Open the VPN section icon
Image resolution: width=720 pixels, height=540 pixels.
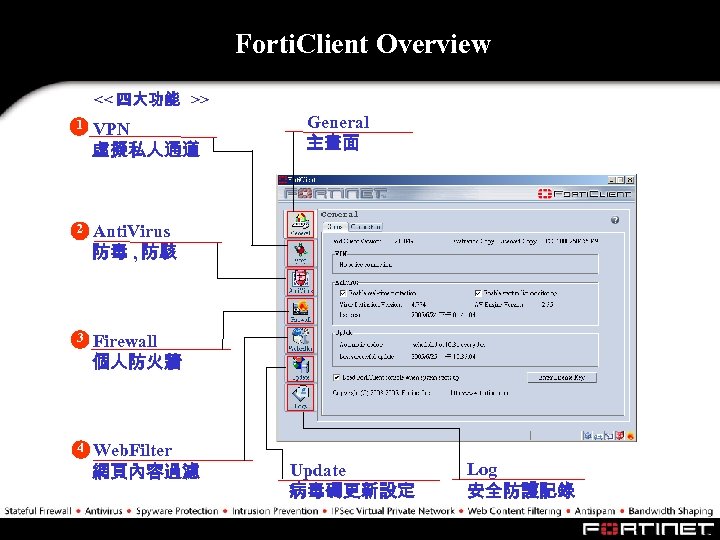(300, 253)
